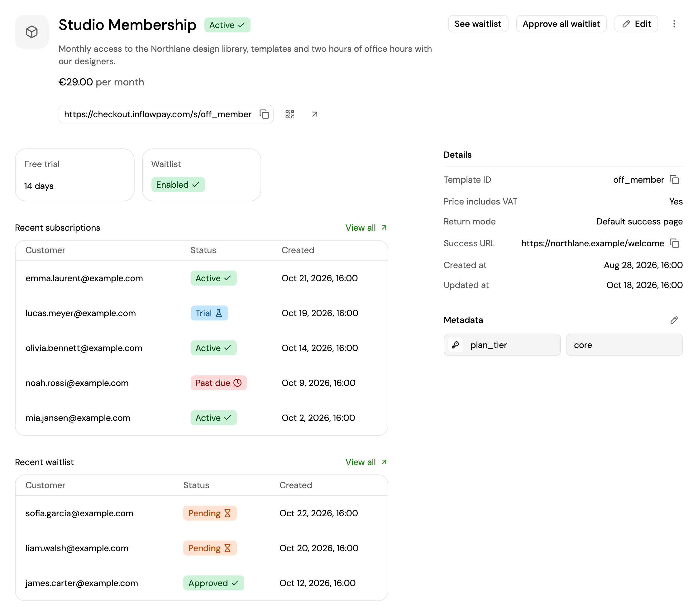Click the Studio Membership title

127,25
